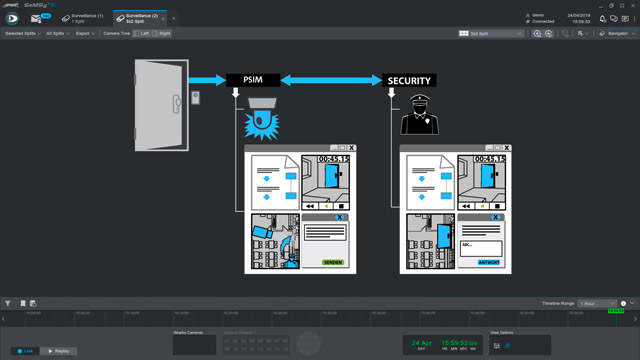Image resolution: width=640 pixels, height=360 pixels.
Task: Click the green current-time timeline marker
Action: pyautogui.click(x=616, y=311)
